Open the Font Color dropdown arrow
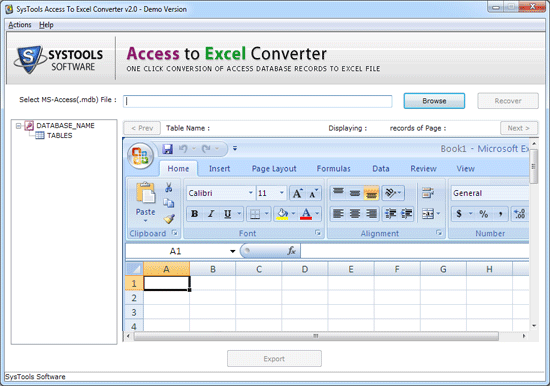The width and height of the screenshot is (550, 386). click(317, 214)
